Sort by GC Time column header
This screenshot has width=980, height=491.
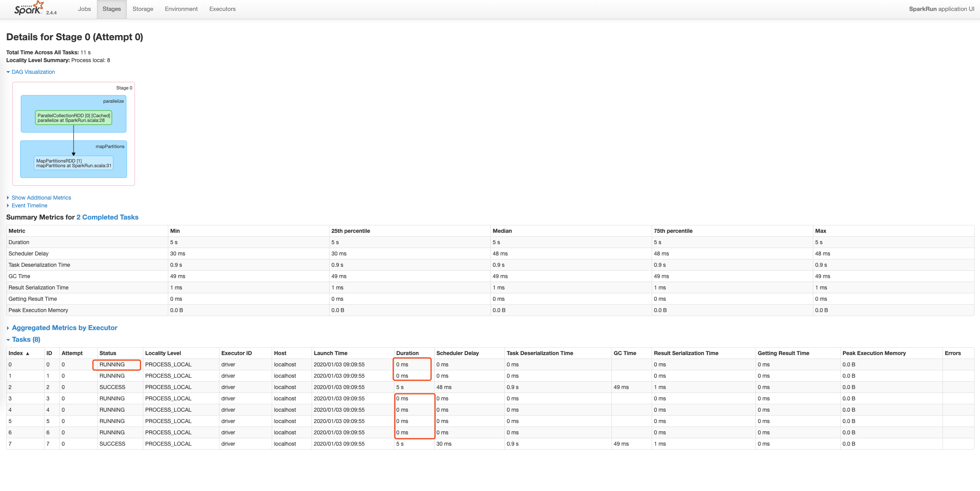[x=625, y=353]
